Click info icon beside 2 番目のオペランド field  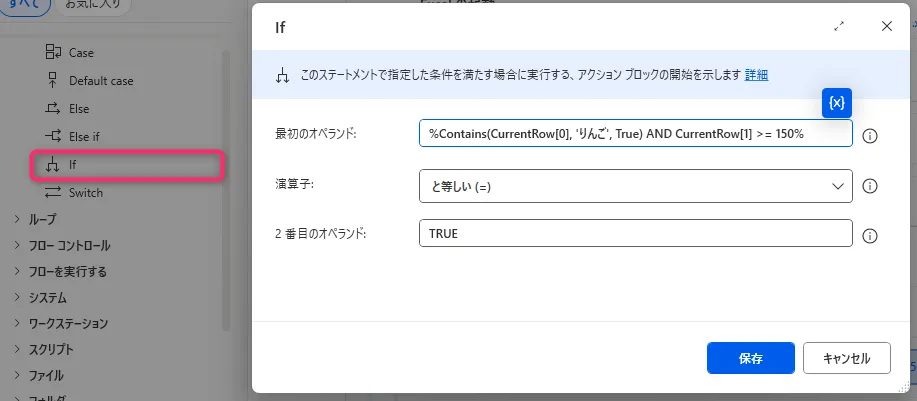coord(869,236)
